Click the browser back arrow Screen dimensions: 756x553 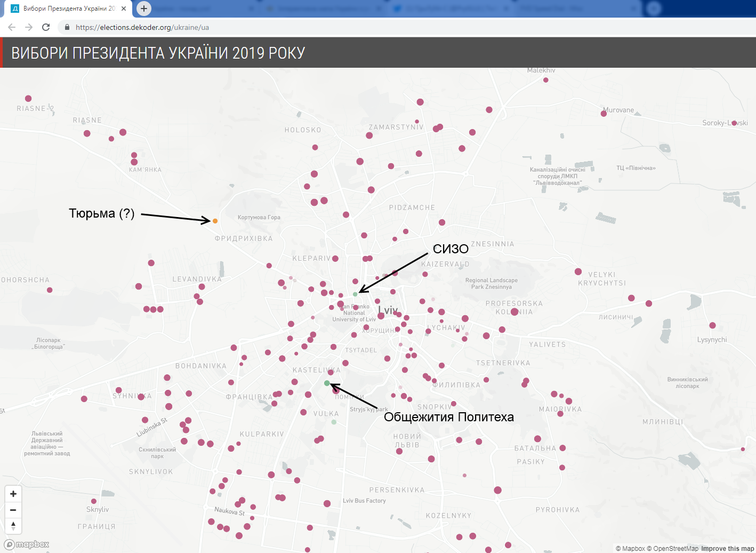tap(12, 27)
